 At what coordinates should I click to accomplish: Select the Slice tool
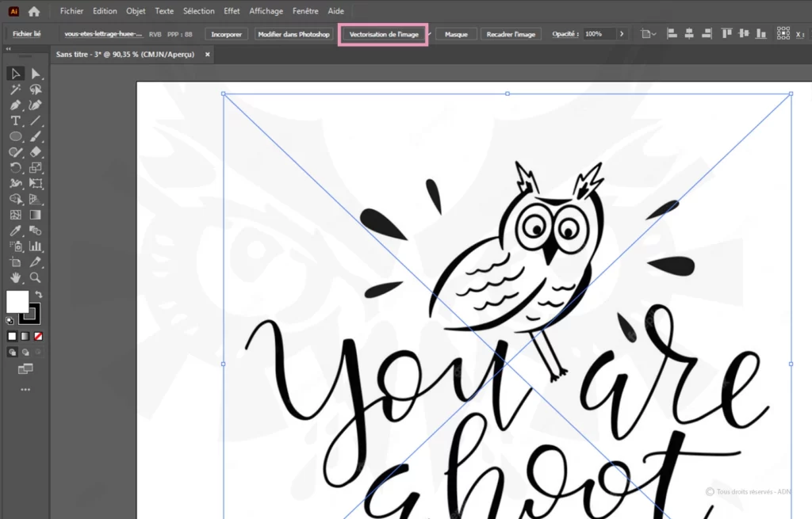(x=35, y=261)
